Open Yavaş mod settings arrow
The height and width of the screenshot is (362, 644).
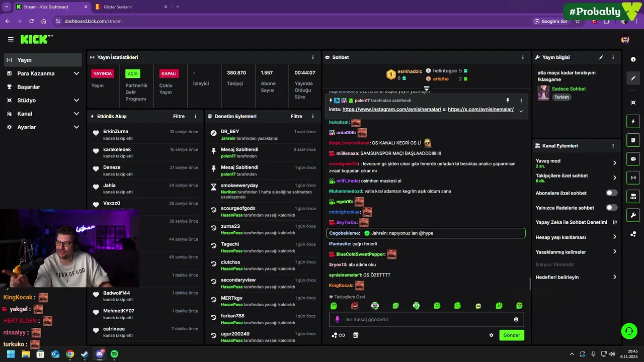point(614,163)
